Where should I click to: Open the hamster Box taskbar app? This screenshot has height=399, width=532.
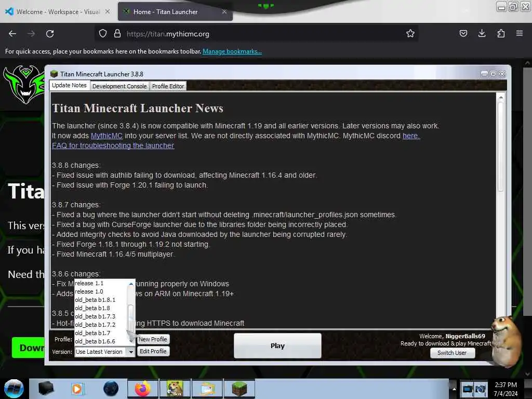[x=175, y=389]
